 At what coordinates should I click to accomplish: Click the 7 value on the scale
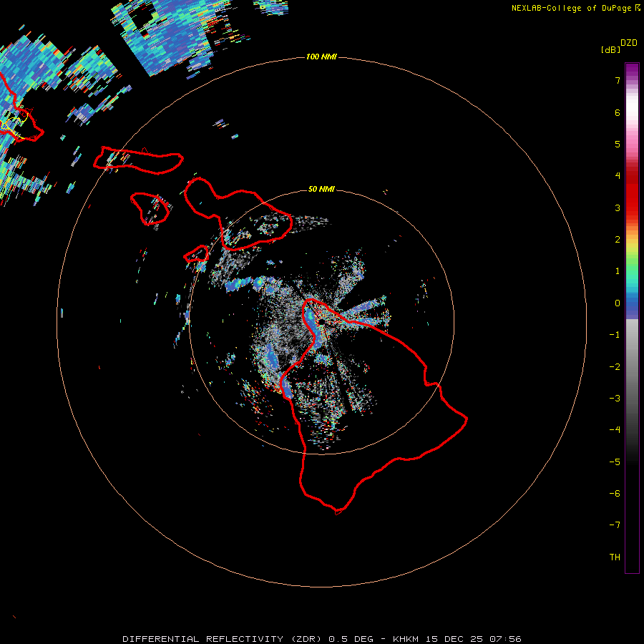coord(618,81)
